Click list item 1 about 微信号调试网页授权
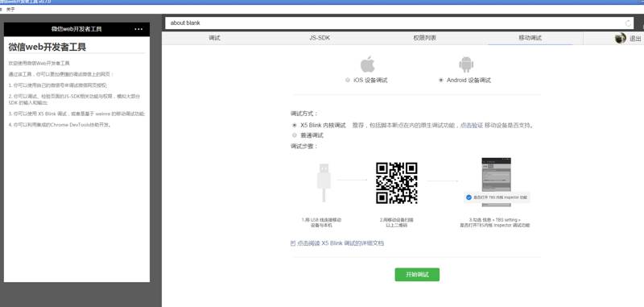644x307 pixels. [x=58, y=85]
